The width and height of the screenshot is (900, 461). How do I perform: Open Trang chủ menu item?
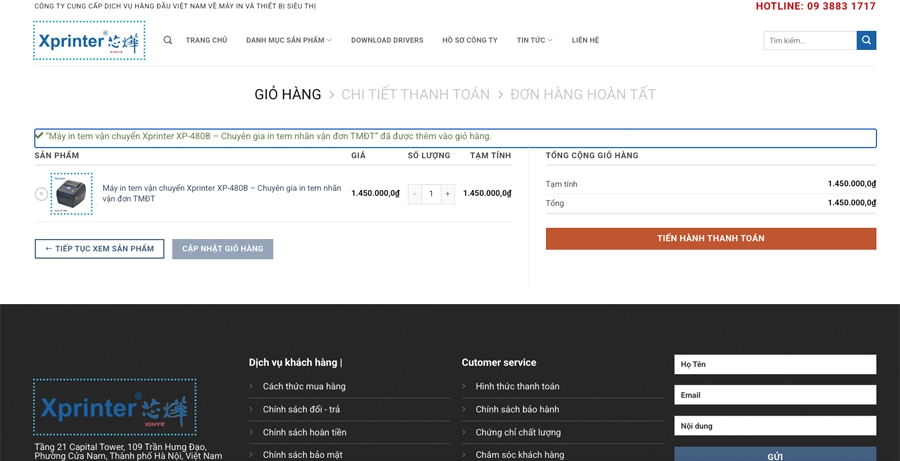click(206, 40)
